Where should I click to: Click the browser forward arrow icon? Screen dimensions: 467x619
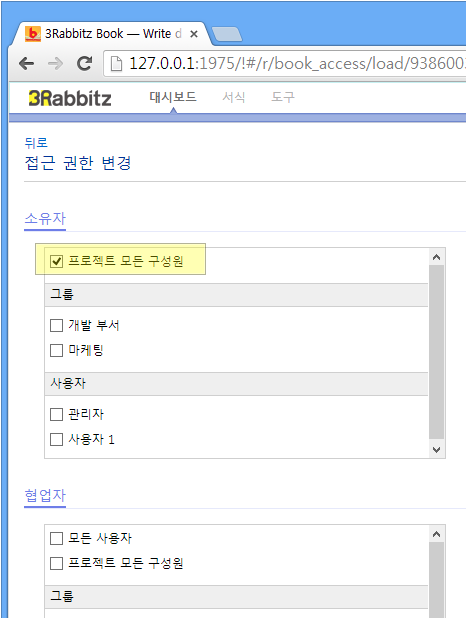55,63
